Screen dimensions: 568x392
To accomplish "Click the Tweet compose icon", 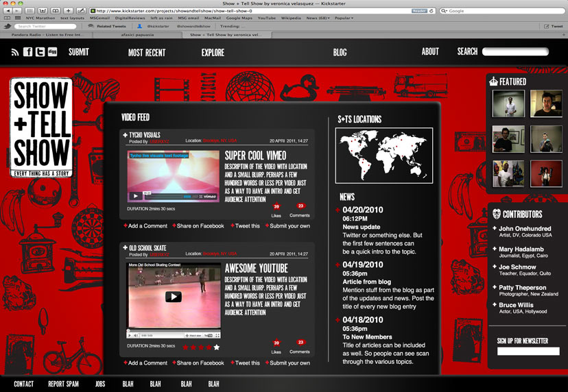I will (x=547, y=26).
